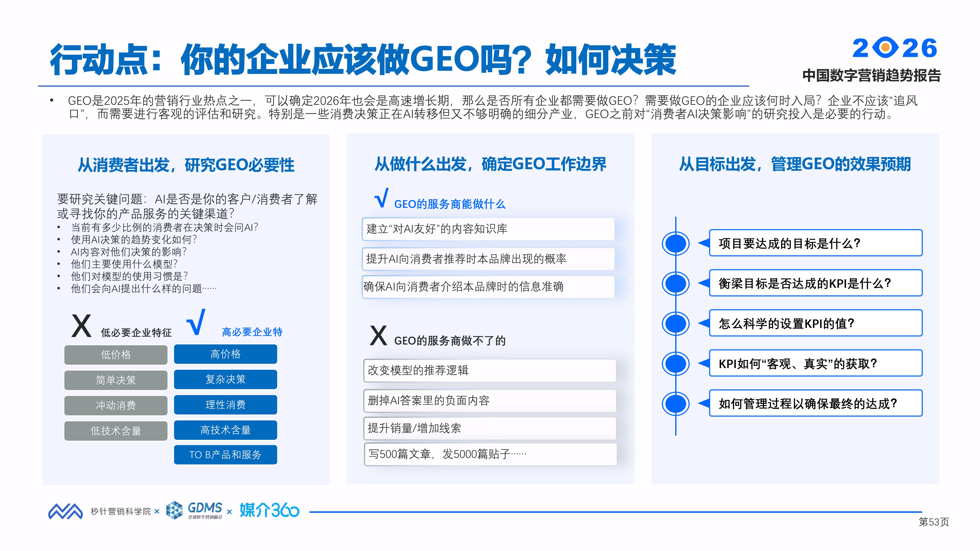Click the 从消费者出发 section heading
980x551 pixels.
click(186, 165)
